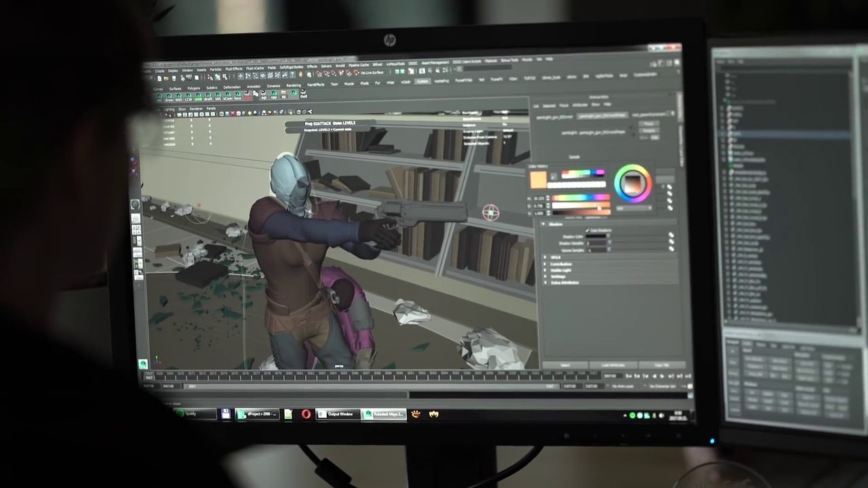Click the 'CCW' shelf script icon
868x488 pixels.
(x=189, y=97)
